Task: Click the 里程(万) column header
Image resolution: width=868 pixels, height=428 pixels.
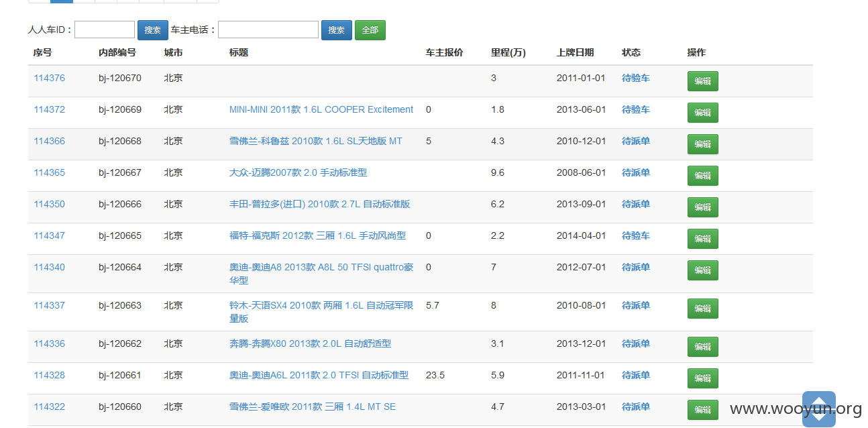Action: coord(508,52)
